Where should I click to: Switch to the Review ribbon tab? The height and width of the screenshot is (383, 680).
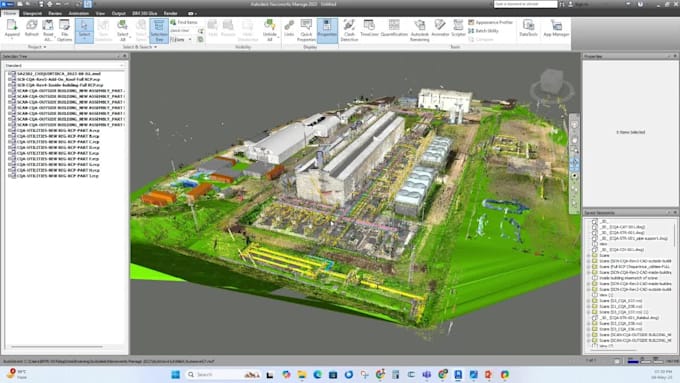tap(55, 13)
